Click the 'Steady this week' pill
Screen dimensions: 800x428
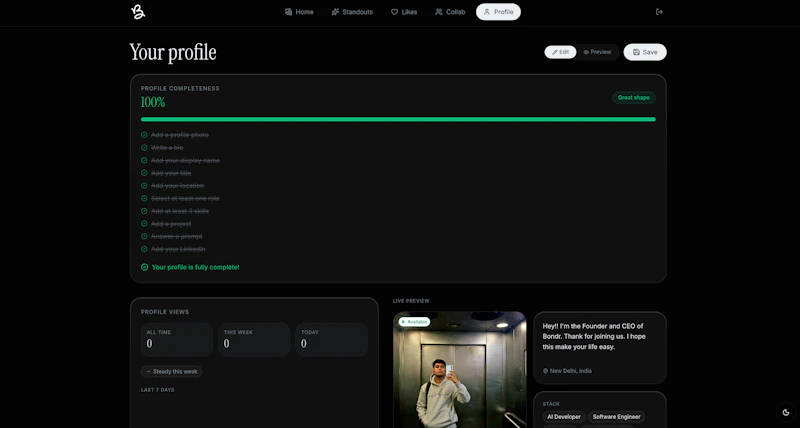(x=171, y=371)
